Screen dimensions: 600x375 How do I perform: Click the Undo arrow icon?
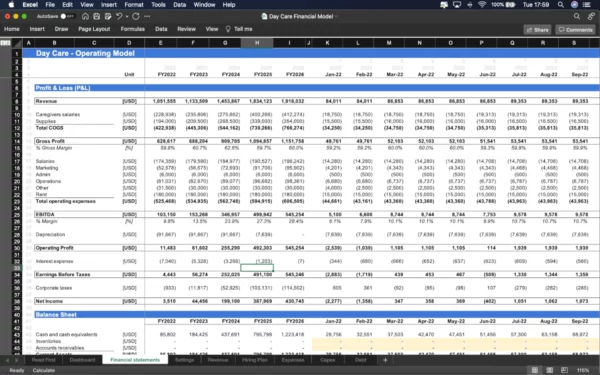[119, 16]
